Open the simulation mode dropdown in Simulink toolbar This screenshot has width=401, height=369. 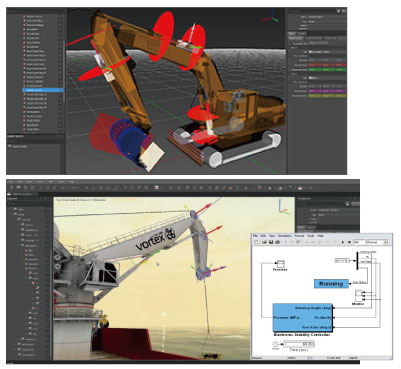pos(377,242)
